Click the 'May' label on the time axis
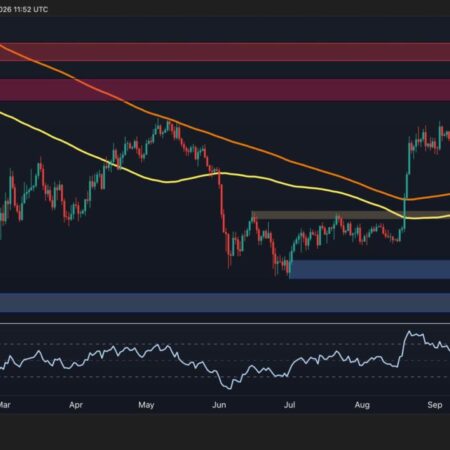 click(146, 405)
